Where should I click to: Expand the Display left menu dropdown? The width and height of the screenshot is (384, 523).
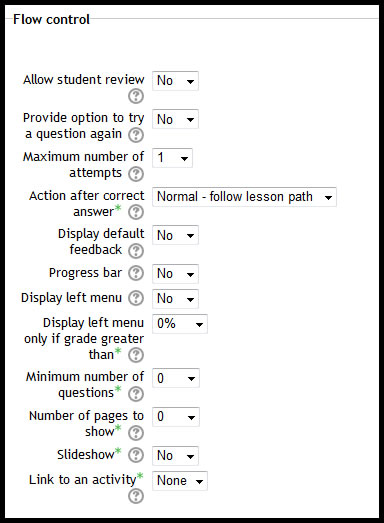175,299
